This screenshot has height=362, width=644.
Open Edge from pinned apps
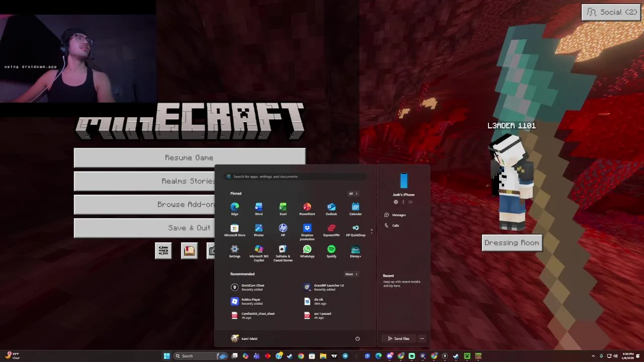[x=234, y=209]
